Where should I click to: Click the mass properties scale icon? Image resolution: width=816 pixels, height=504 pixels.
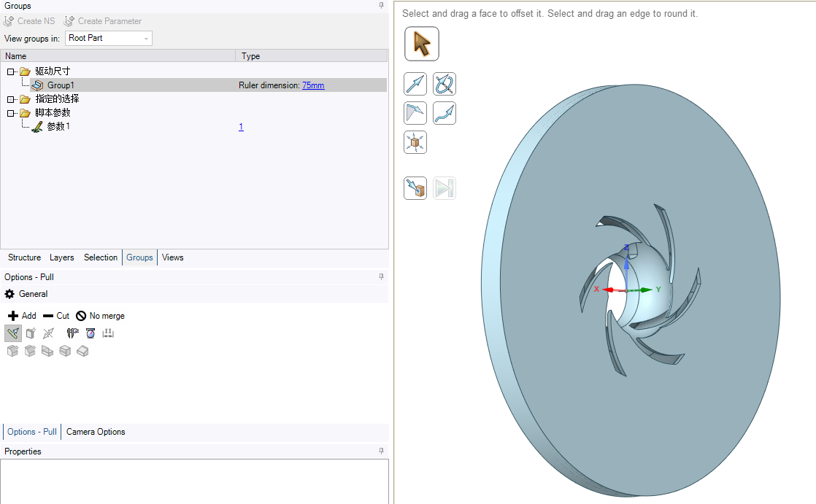pyautogui.click(x=90, y=333)
